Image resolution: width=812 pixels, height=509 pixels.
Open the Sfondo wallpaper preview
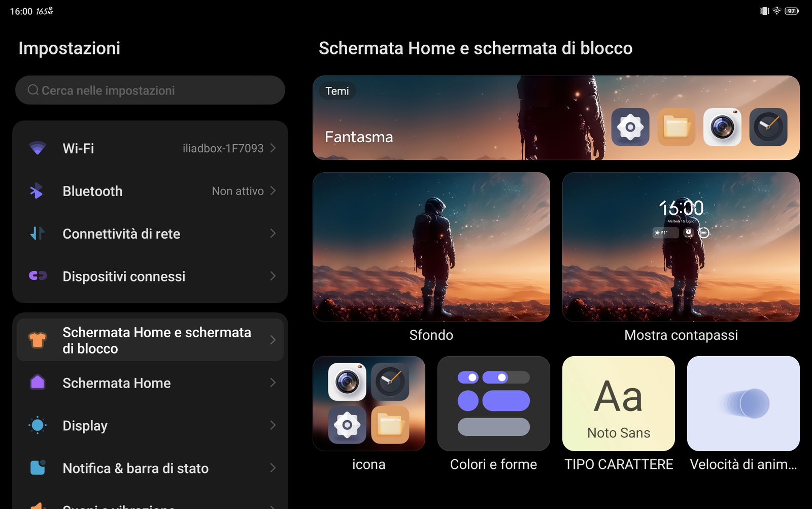[431, 247]
